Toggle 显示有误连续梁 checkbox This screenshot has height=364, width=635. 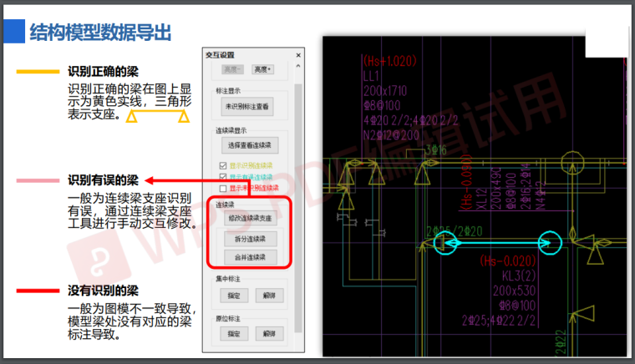223,177
